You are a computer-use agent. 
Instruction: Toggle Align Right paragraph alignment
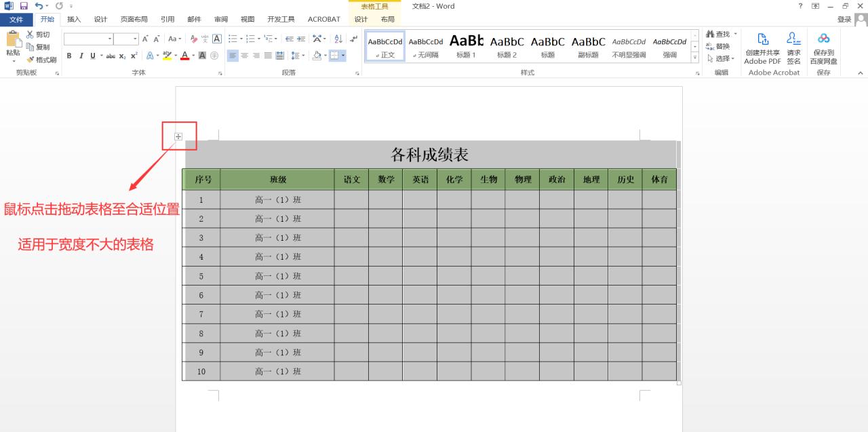(x=256, y=56)
